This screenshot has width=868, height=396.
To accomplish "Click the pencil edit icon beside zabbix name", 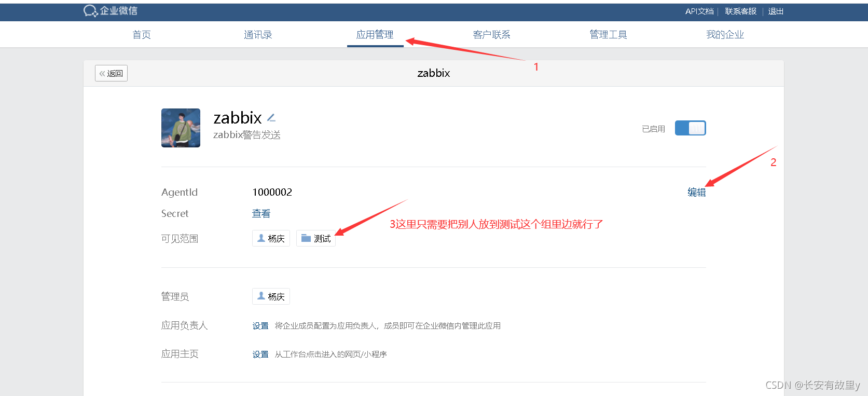I will point(271,118).
